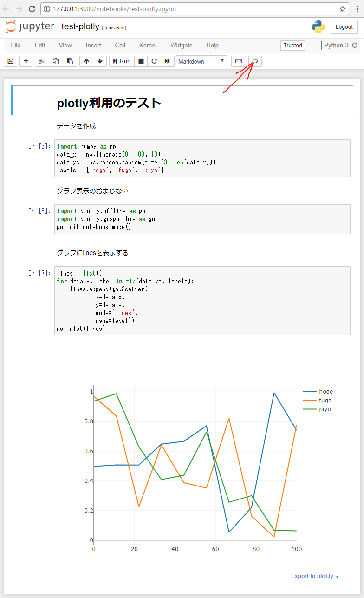Open the command palette keyboard icon
364x598 pixels.
(238, 61)
